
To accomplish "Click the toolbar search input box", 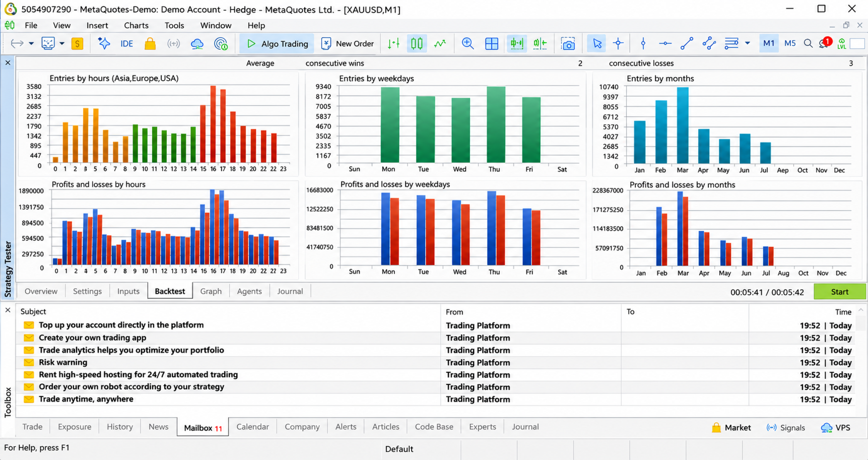I will point(857,44).
